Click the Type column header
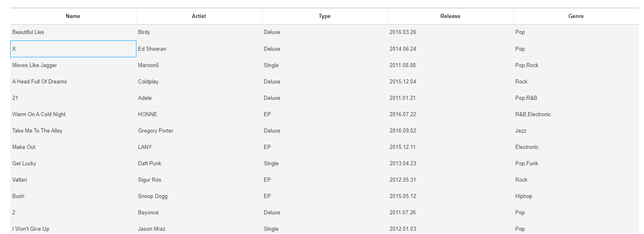This screenshot has height=234, width=644. click(325, 16)
